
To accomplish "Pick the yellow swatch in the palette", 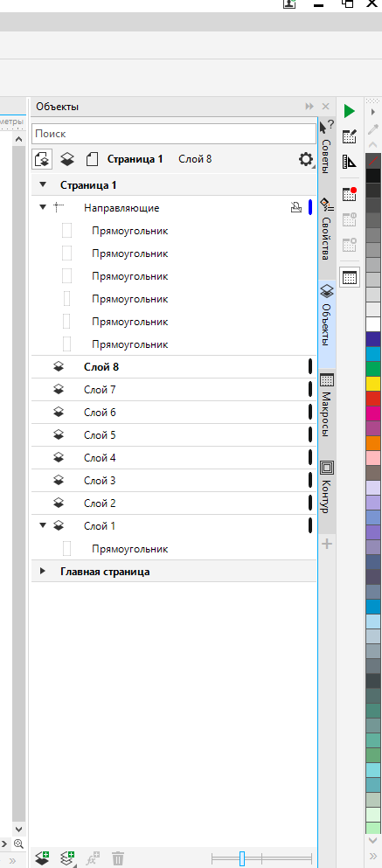I will click(x=374, y=384).
